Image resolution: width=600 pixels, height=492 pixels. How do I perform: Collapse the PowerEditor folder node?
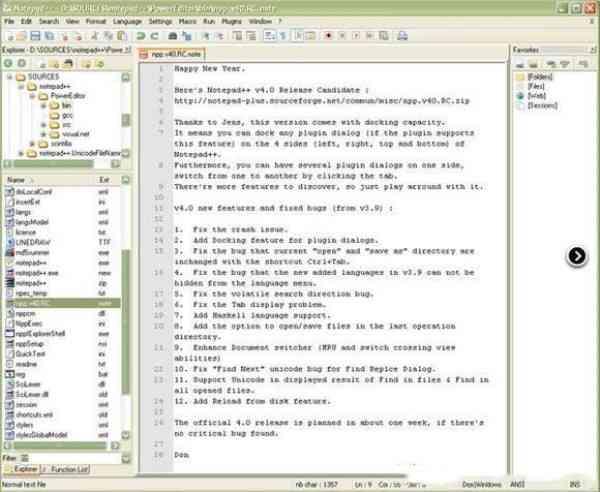(x=33, y=96)
